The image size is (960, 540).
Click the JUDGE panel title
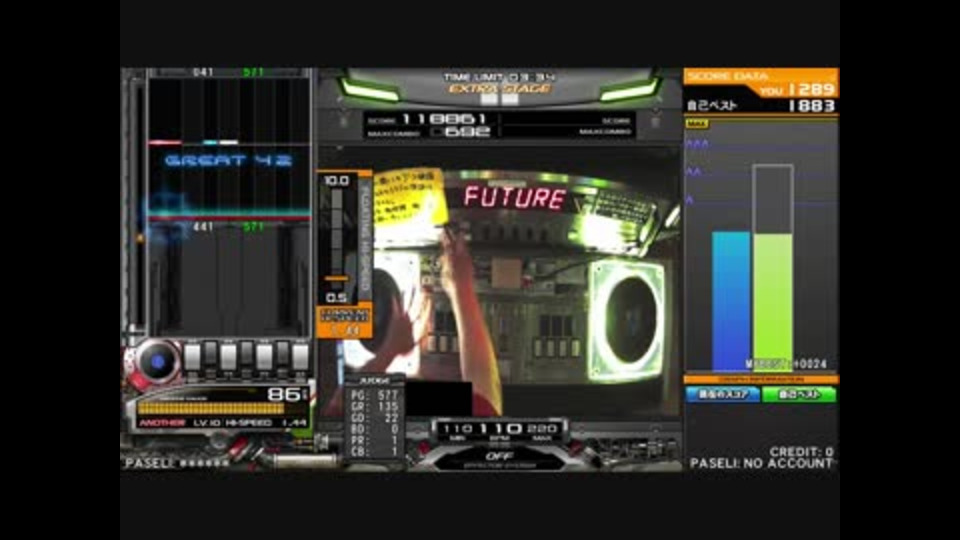374,381
